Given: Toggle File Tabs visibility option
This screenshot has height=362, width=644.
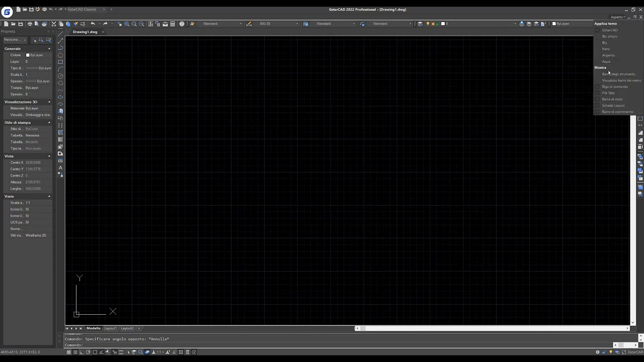Looking at the screenshot, I should pyautogui.click(x=608, y=93).
